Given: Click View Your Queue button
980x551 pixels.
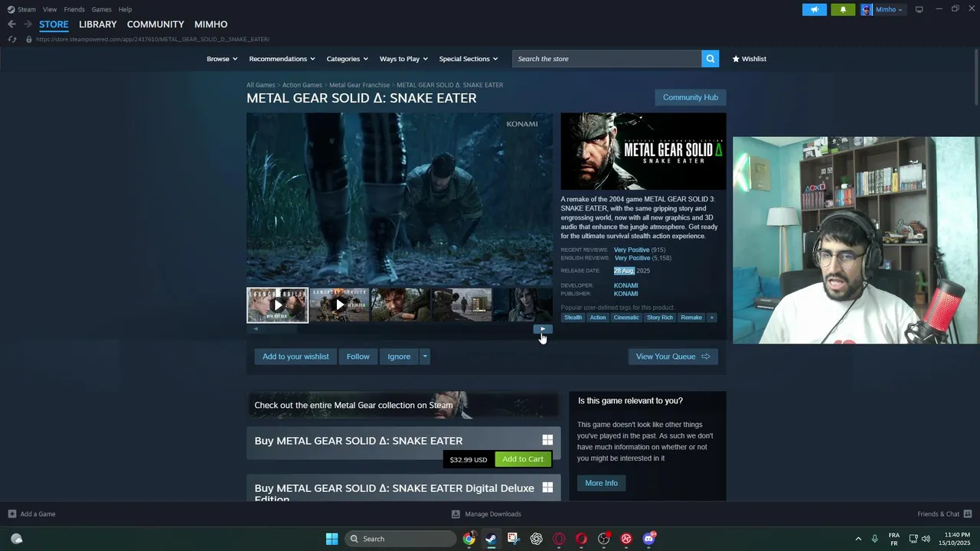Looking at the screenshot, I should point(673,357).
